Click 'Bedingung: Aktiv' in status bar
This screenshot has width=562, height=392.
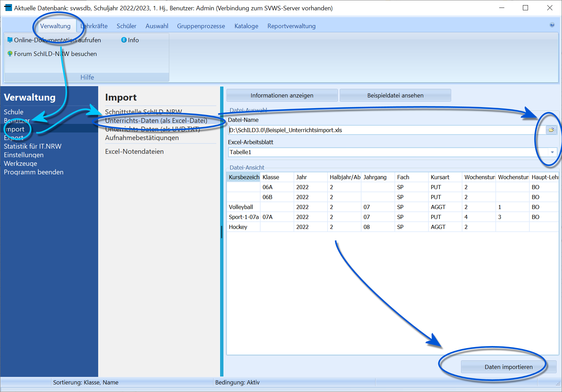pyautogui.click(x=237, y=382)
